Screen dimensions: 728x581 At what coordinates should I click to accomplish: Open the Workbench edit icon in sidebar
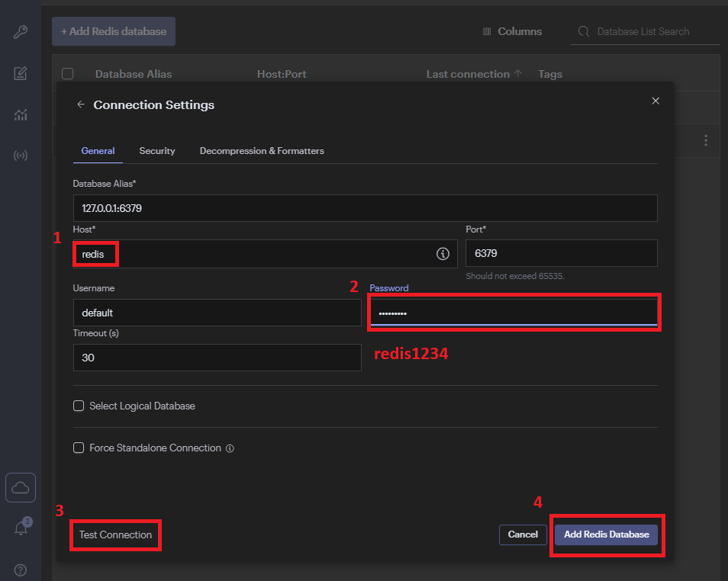[21, 73]
